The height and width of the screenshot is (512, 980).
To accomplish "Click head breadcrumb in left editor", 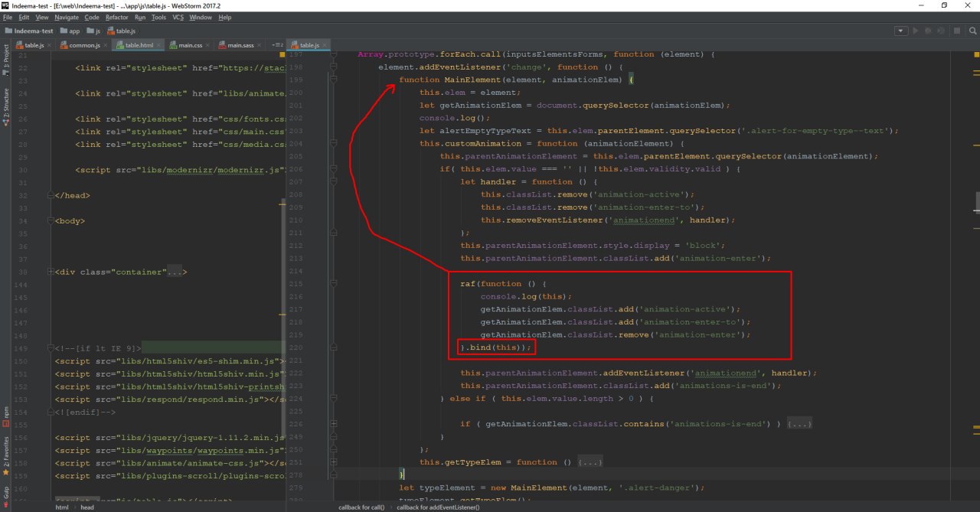I will click(87, 507).
